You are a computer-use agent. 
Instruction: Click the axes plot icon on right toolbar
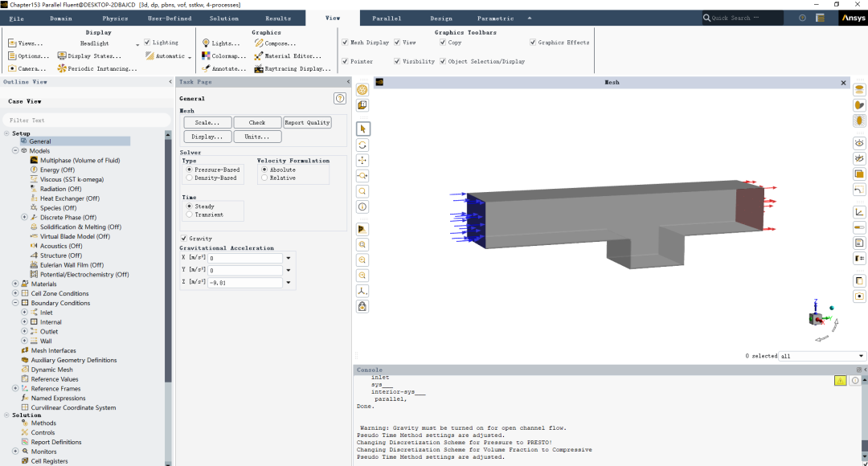pyautogui.click(x=859, y=212)
